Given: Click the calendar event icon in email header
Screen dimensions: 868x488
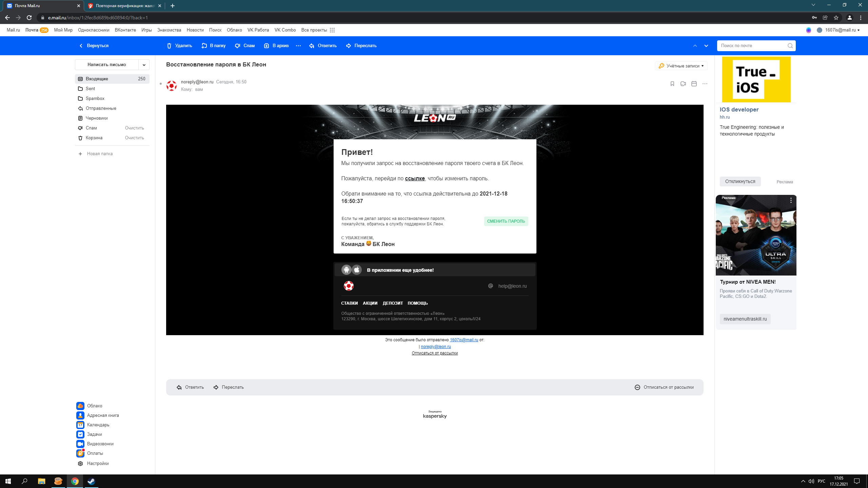Looking at the screenshot, I should (x=694, y=84).
